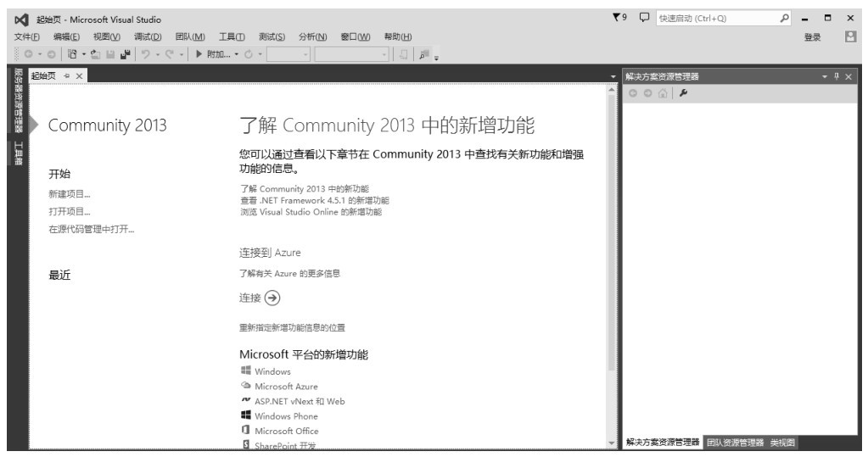
Task: Open the 服务器资源管理器 side tab
Action: click(x=19, y=101)
